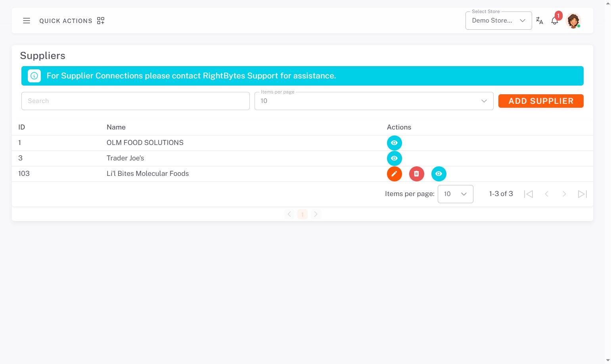The width and height of the screenshot is (611, 364).
Task: Go to the next table page arrow
Action: point(564,194)
